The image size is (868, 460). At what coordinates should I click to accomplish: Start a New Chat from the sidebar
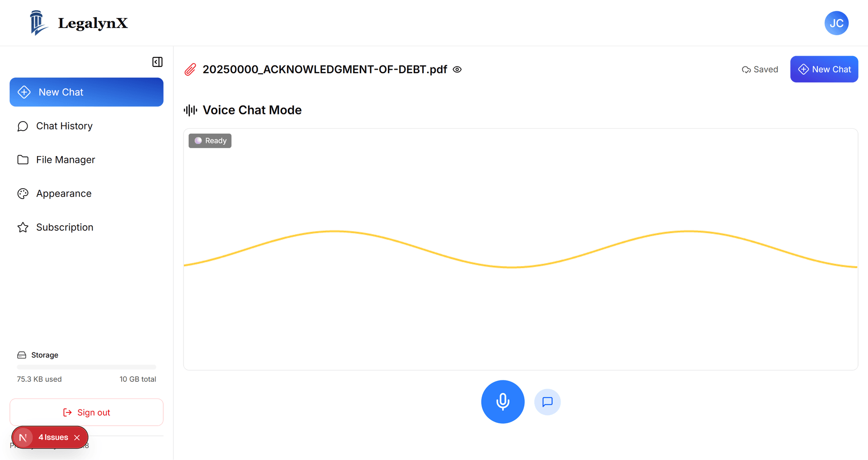pyautogui.click(x=86, y=92)
